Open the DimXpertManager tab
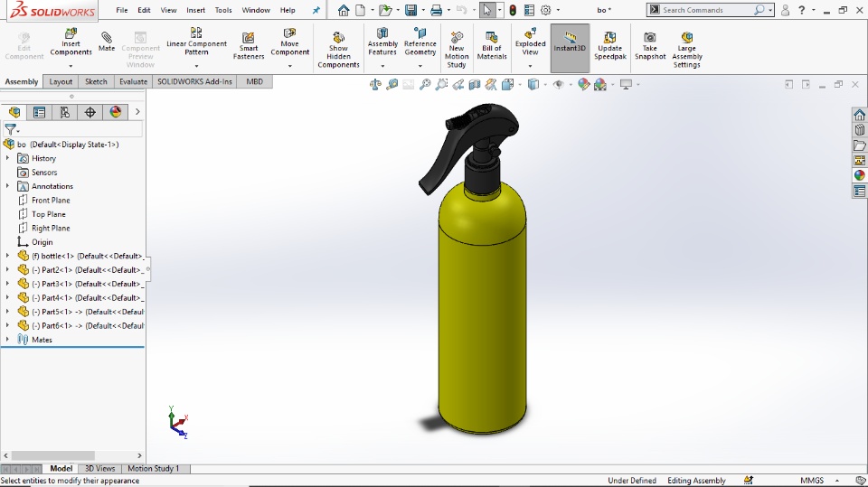868x487 pixels. pos(90,112)
